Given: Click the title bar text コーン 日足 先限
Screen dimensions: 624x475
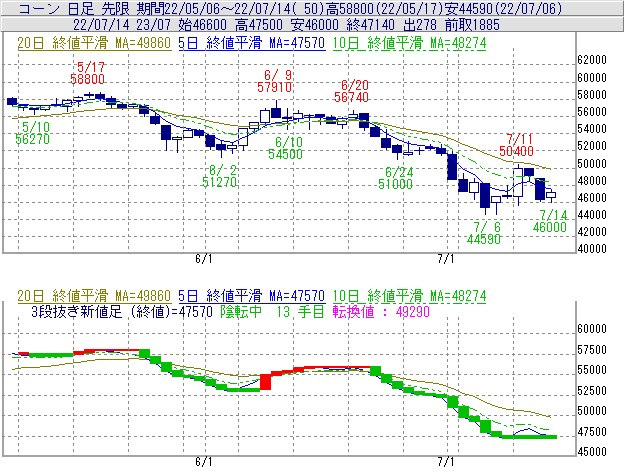Looking at the screenshot, I should tap(74, 8).
